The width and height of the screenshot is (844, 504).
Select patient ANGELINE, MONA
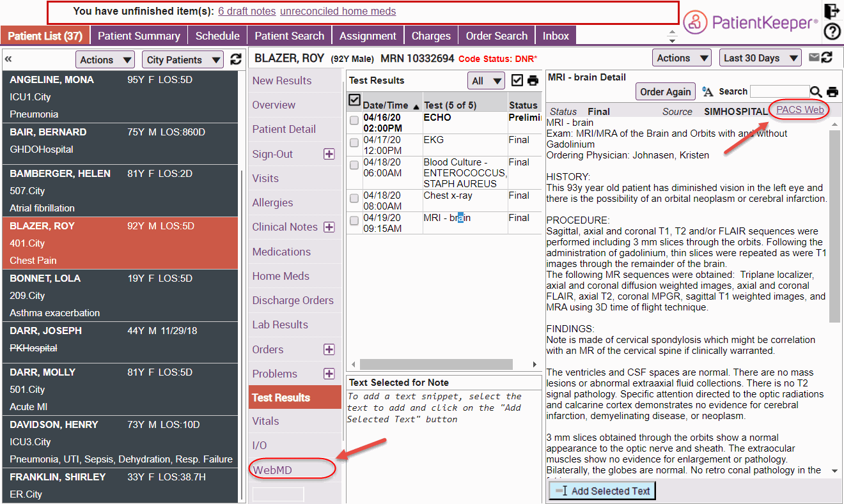[120, 97]
